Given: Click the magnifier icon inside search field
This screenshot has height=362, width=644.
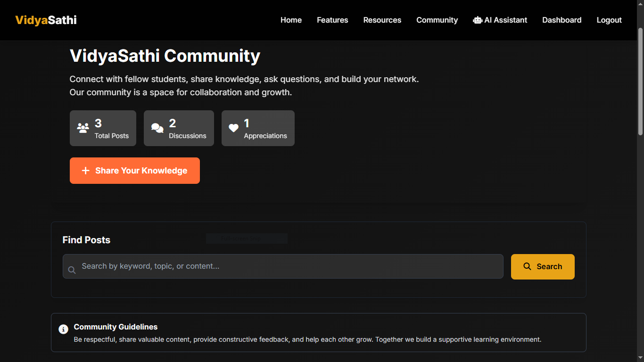Looking at the screenshot, I should click(x=72, y=270).
